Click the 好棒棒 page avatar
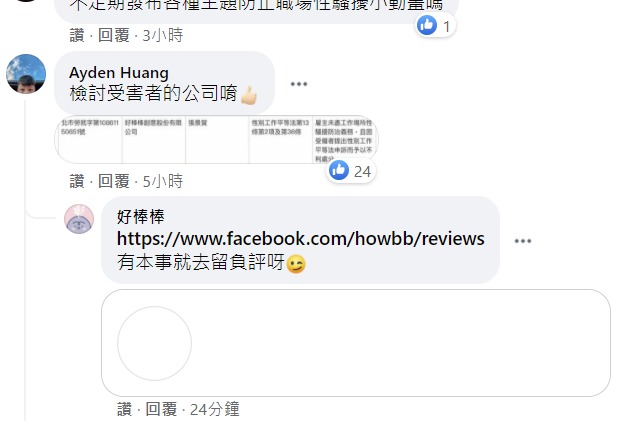Screen dimensions: 642x421 pos(79,219)
